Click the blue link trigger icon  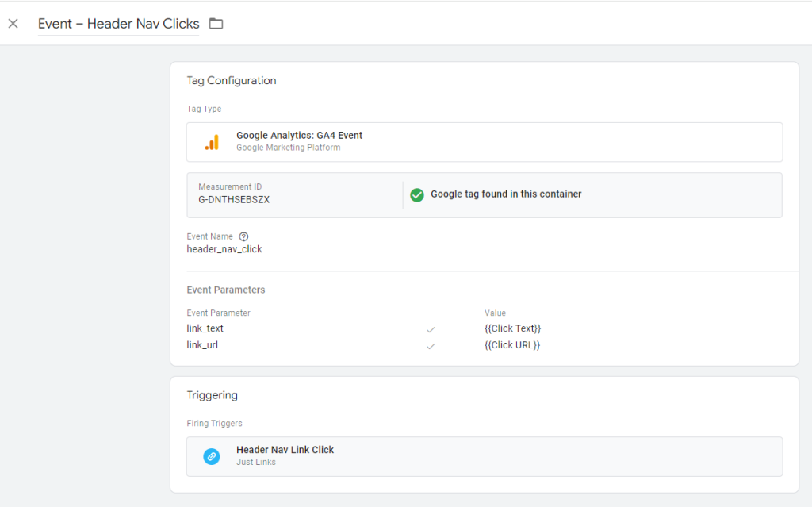[211, 456]
